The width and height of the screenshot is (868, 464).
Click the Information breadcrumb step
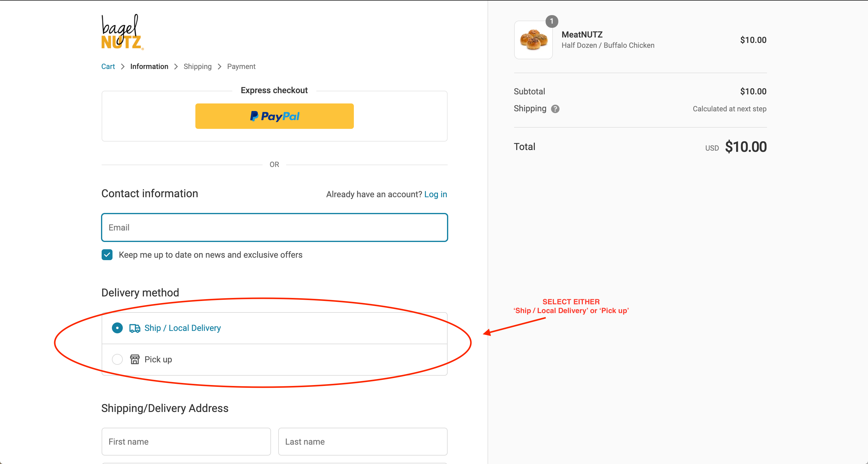[149, 66]
